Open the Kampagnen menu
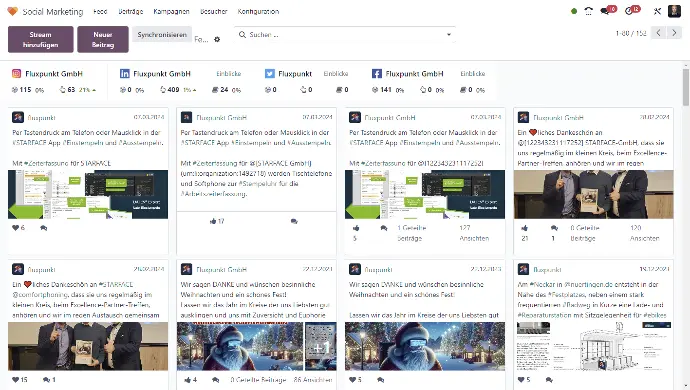The width and height of the screenshot is (690, 390). click(171, 11)
